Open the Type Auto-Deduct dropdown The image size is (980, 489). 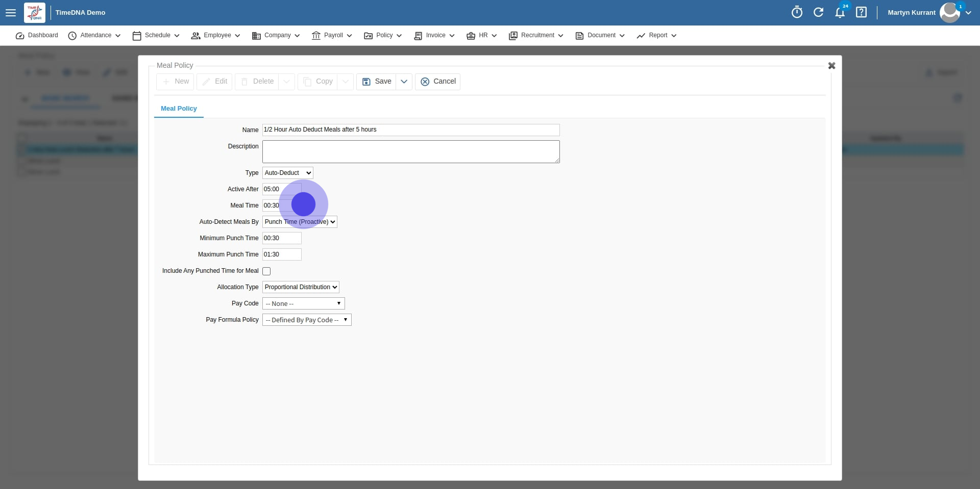(287, 173)
